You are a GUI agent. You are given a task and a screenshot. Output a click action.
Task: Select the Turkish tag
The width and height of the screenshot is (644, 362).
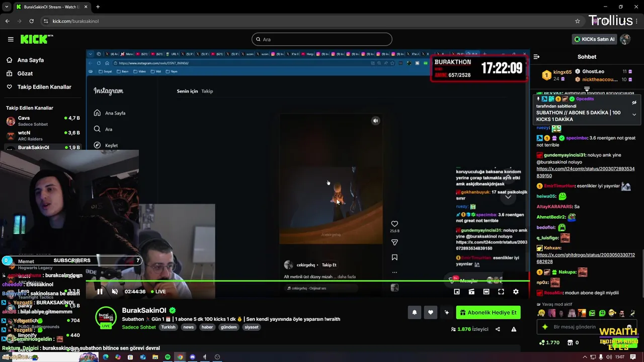tap(168, 327)
